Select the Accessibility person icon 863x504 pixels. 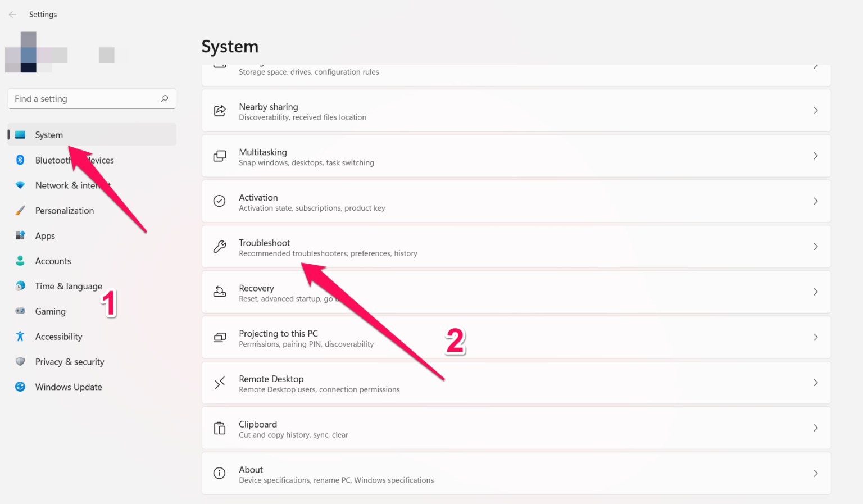click(20, 336)
